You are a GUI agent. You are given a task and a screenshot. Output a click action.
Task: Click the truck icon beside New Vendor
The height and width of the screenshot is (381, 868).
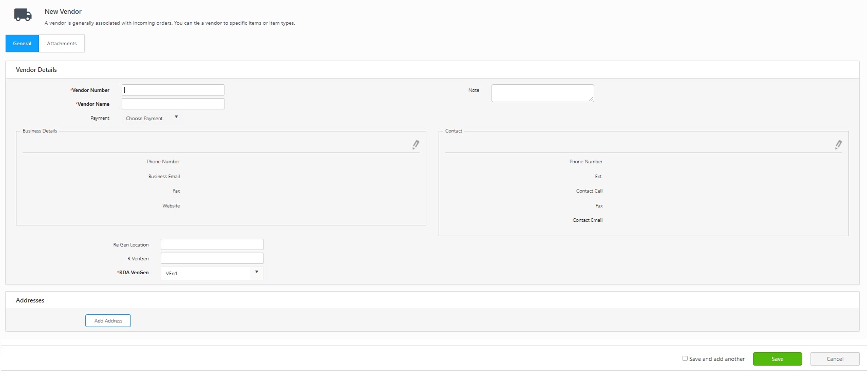click(x=23, y=15)
